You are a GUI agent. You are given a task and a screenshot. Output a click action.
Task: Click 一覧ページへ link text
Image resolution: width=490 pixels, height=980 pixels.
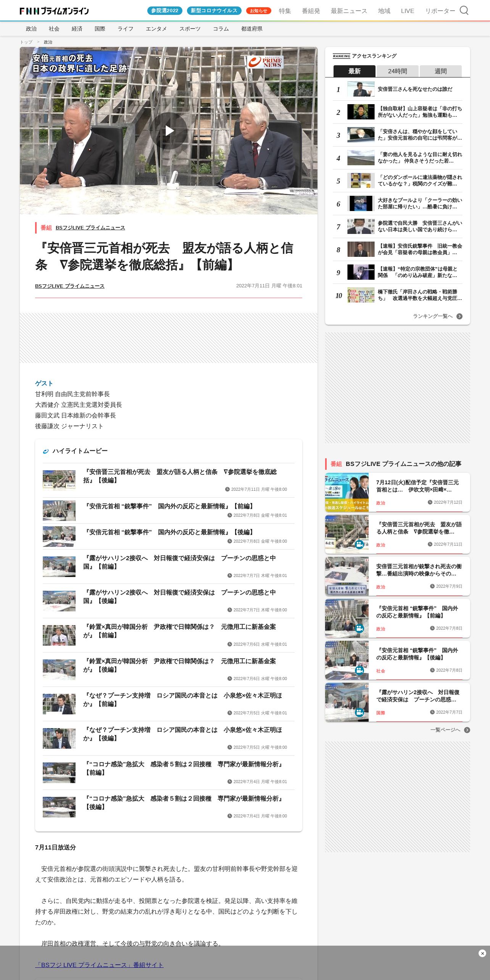pyautogui.click(x=445, y=730)
